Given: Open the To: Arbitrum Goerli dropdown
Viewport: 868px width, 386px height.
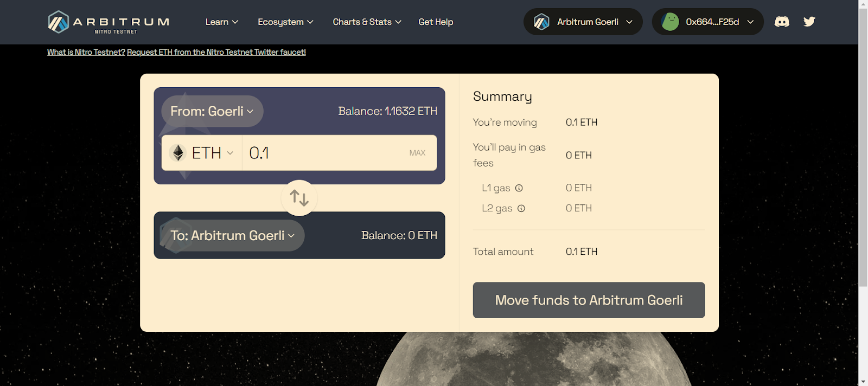Looking at the screenshot, I should pyautogui.click(x=232, y=235).
